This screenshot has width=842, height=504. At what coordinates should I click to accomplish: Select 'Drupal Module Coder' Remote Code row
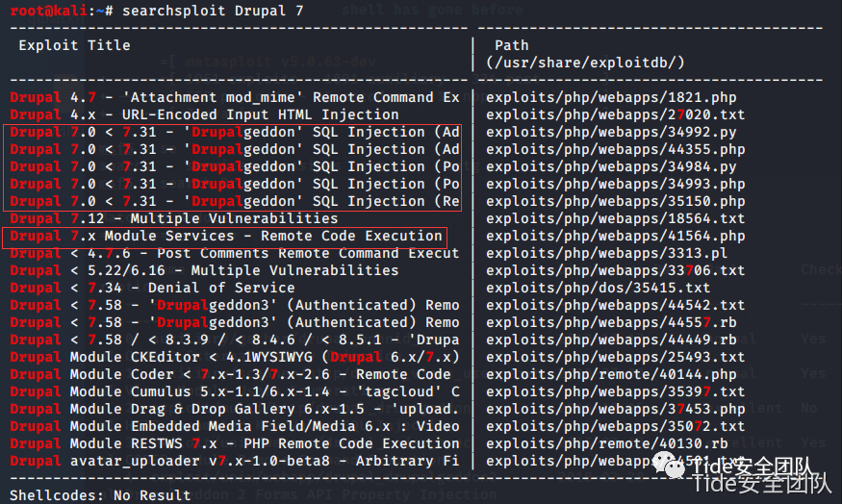pyautogui.click(x=230, y=375)
